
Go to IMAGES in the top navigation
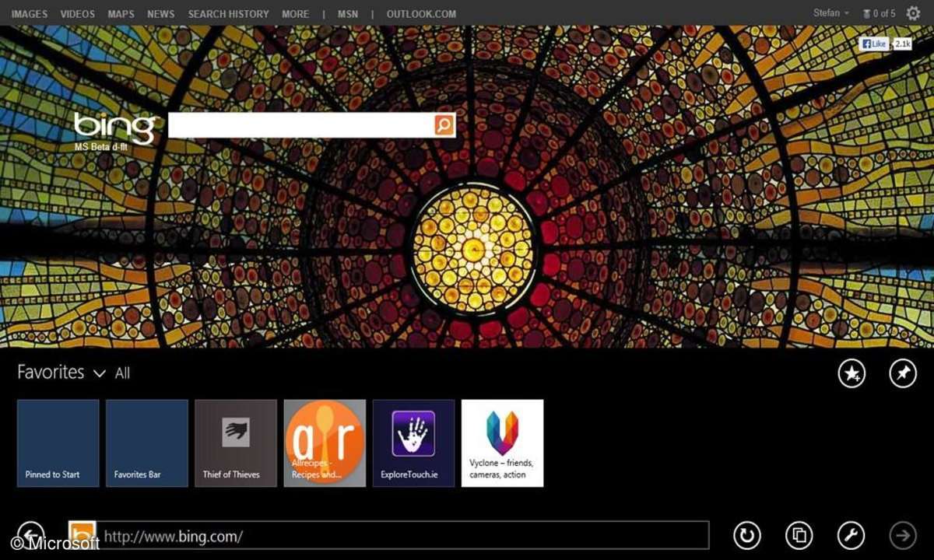(30, 14)
